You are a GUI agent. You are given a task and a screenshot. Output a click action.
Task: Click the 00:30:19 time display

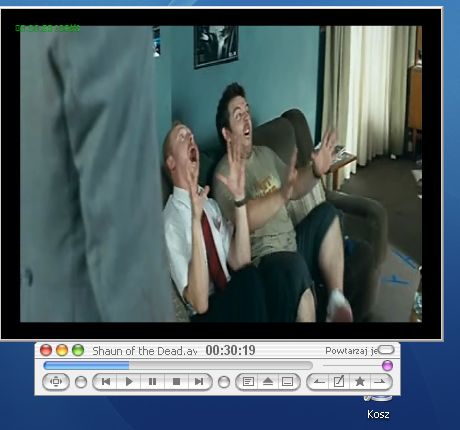pos(230,350)
